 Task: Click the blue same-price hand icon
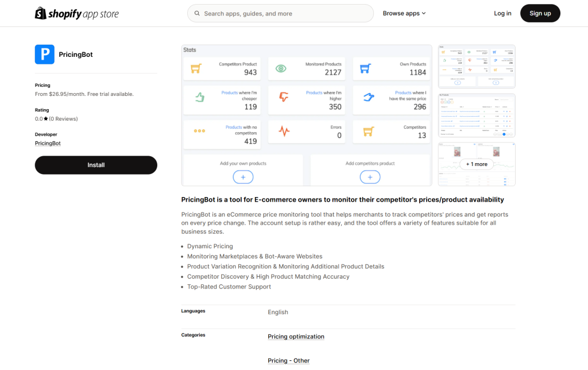pyautogui.click(x=369, y=97)
